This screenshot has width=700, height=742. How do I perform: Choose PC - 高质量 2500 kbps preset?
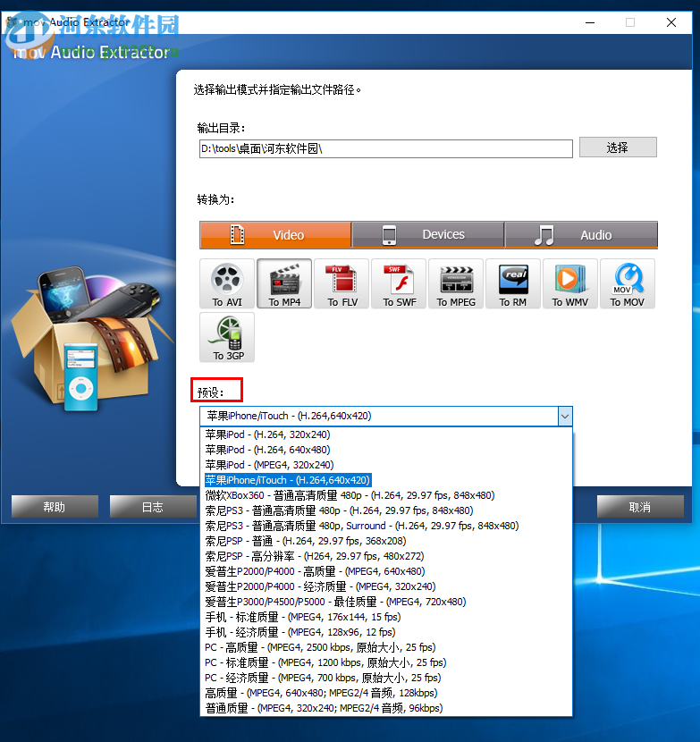386,647
